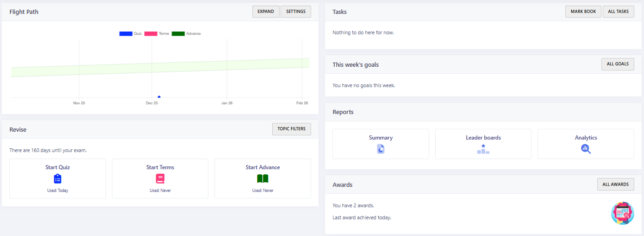
Task: Click the blue quiz data point on chart
Action: (x=159, y=97)
